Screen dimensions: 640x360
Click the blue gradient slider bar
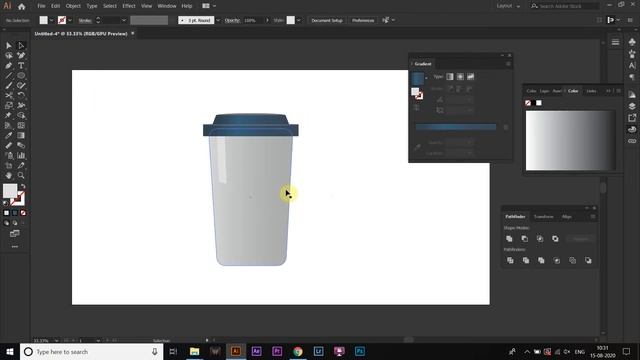(x=456, y=127)
